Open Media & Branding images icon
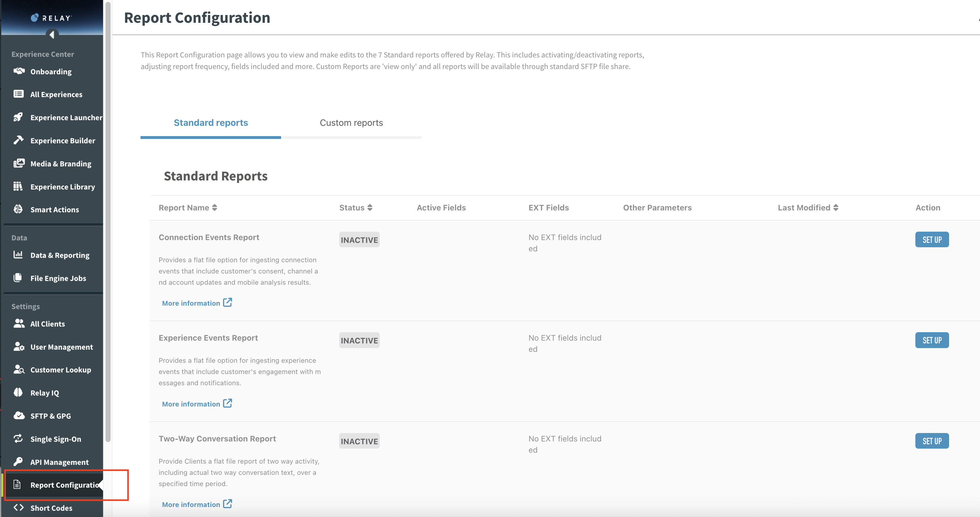This screenshot has height=517, width=980. pos(19,163)
